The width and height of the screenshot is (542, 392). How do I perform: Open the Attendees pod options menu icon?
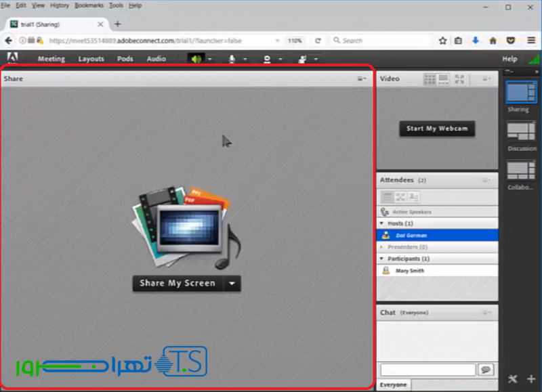486,181
